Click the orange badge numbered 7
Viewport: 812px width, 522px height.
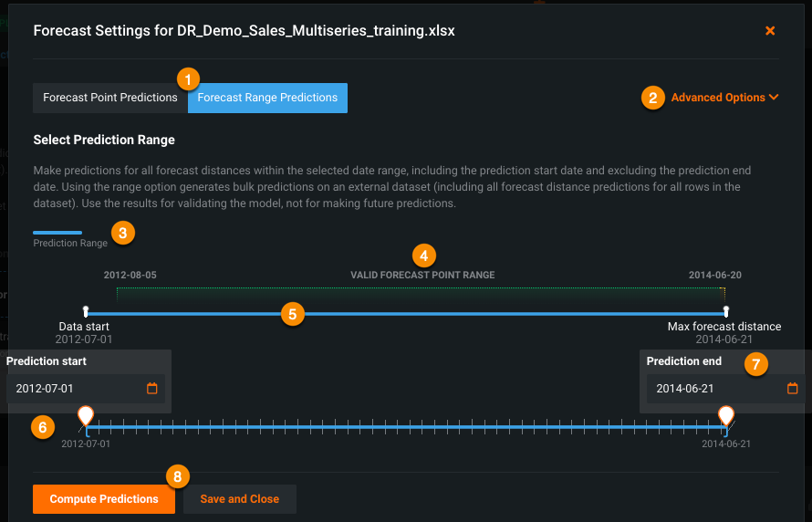coord(755,363)
